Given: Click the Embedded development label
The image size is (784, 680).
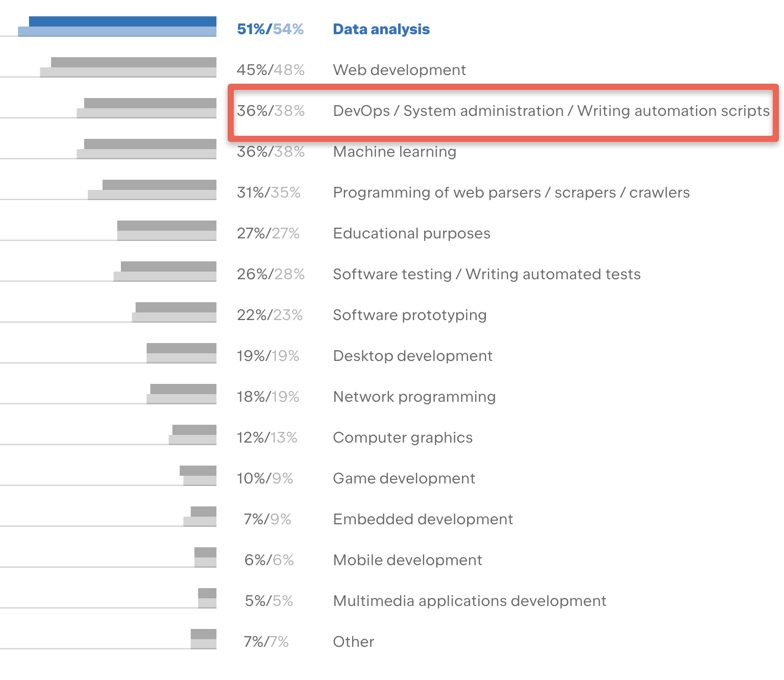Looking at the screenshot, I should pos(423,519).
